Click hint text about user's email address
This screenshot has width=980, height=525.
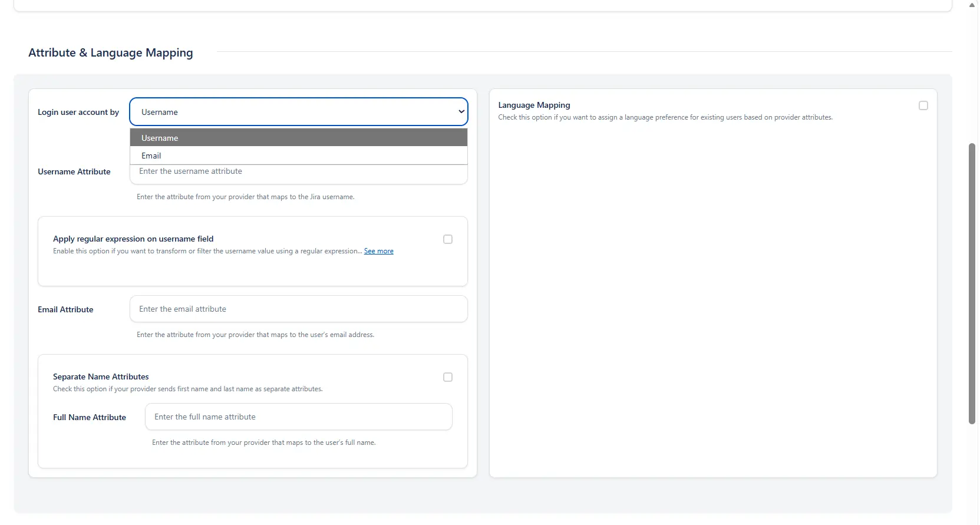(x=255, y=335)
